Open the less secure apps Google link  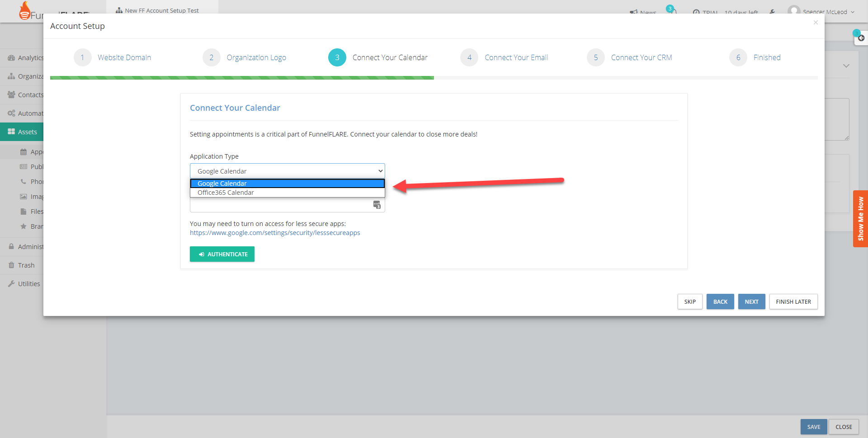[x=275, y=233]
